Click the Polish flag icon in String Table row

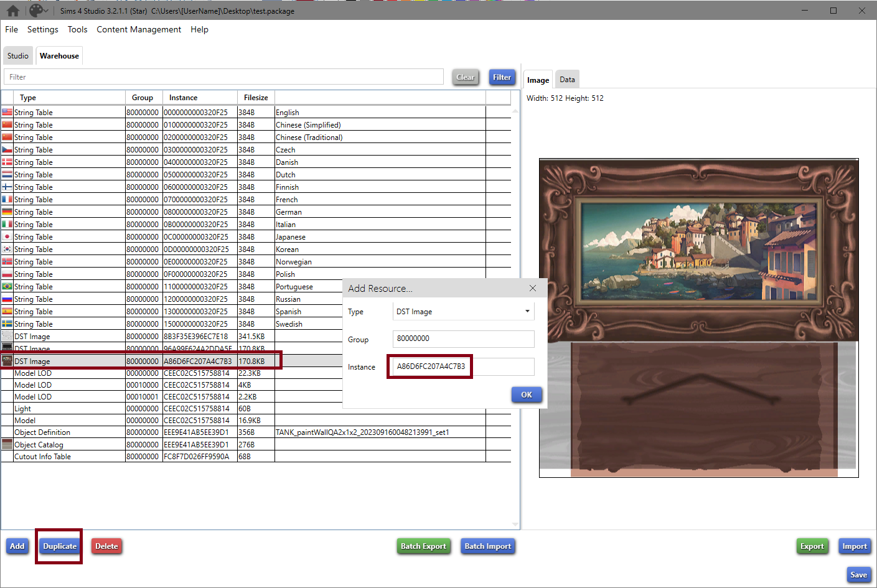click(7, 274)
